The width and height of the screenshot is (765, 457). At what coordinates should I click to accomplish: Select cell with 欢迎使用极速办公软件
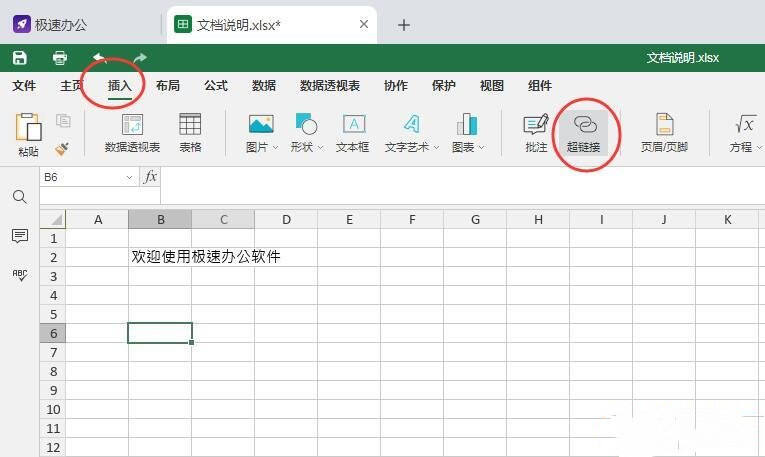click(205, 257)
